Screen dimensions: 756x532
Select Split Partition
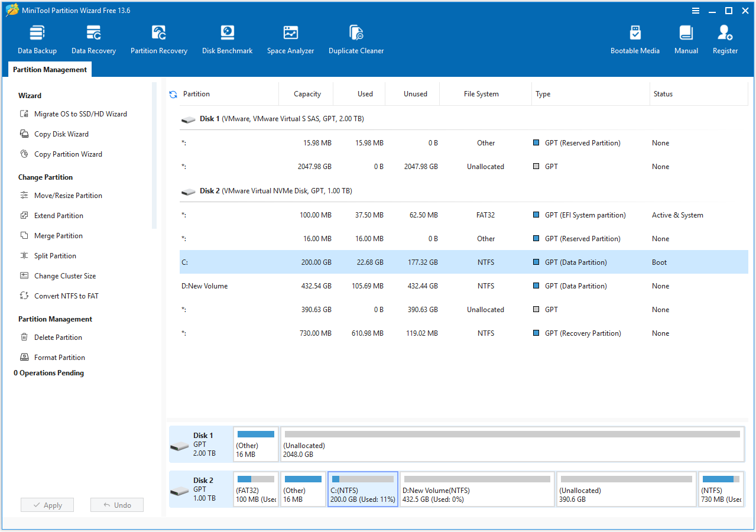(x=48, y=256)
